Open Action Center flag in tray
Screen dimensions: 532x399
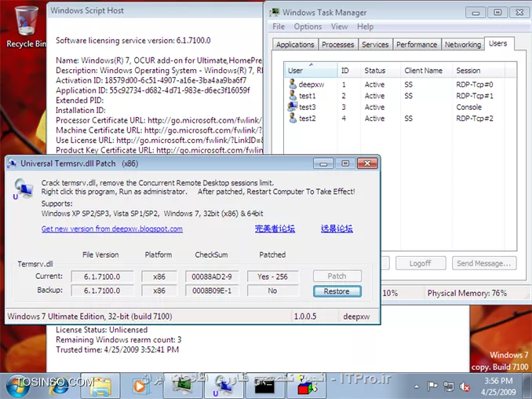pyautogui.click(x=432, y=386)
